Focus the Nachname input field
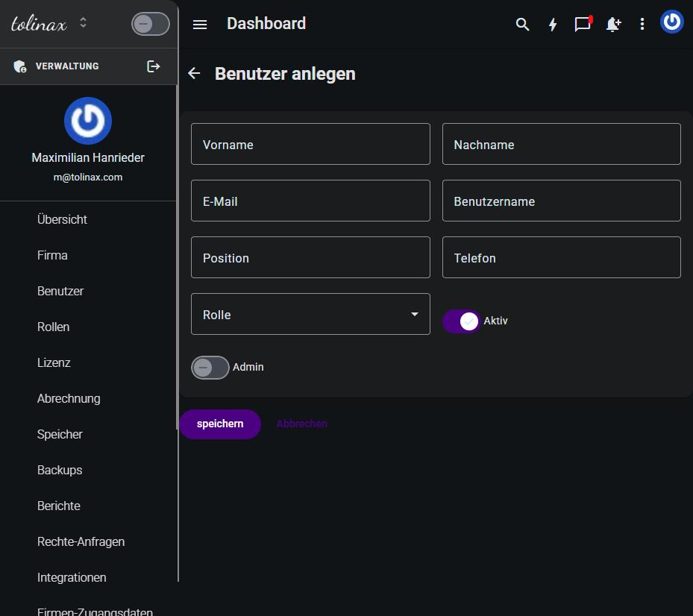 coord(561,144)
